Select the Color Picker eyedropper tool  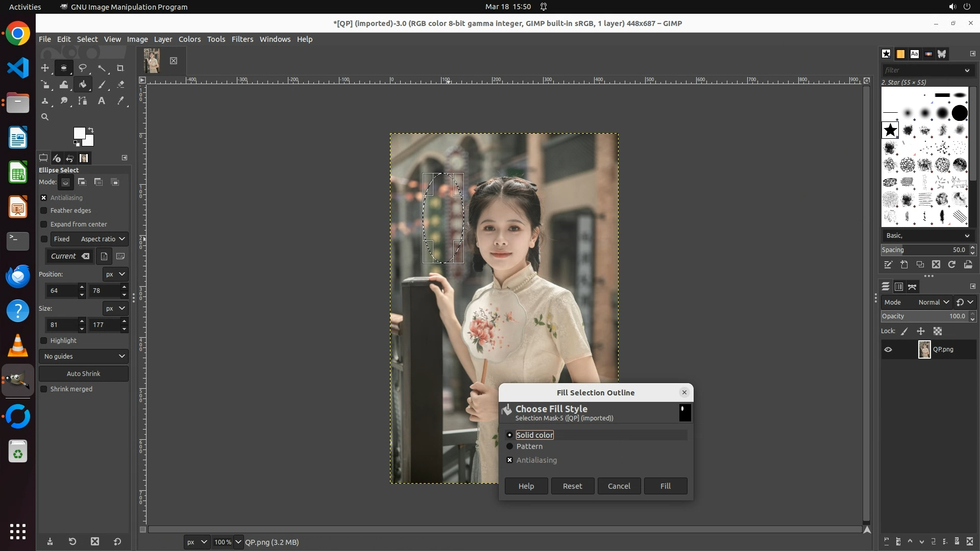(120, 101)
